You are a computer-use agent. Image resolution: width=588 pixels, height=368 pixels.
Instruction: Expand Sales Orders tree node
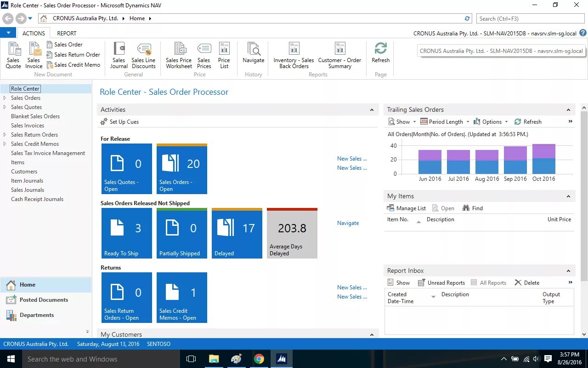tap(5, 98)
